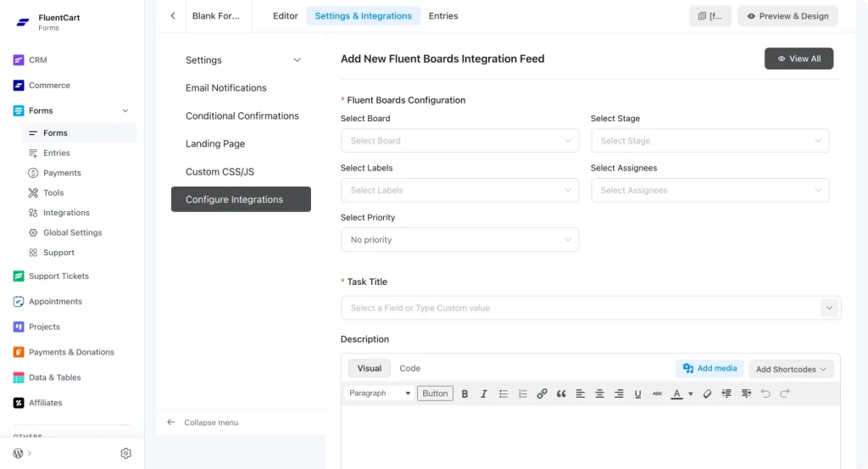Expand the Settings section chevron

tap(297, 60)
